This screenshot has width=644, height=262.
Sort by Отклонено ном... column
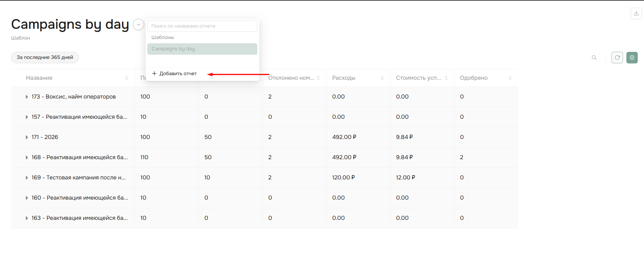318,78
